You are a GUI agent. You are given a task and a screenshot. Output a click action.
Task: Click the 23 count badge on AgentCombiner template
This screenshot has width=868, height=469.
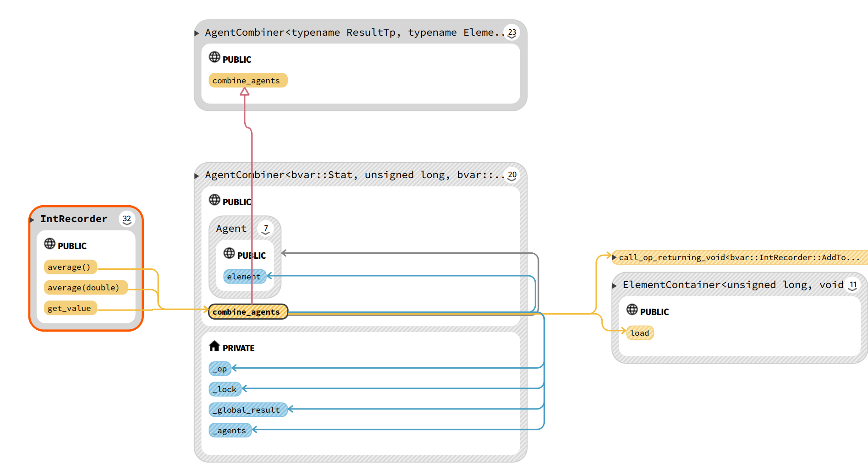pos(512,33)
